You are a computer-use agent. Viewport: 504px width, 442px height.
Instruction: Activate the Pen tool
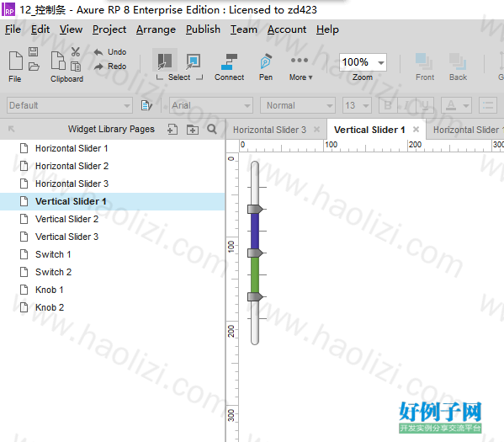[x=266, y=61]
